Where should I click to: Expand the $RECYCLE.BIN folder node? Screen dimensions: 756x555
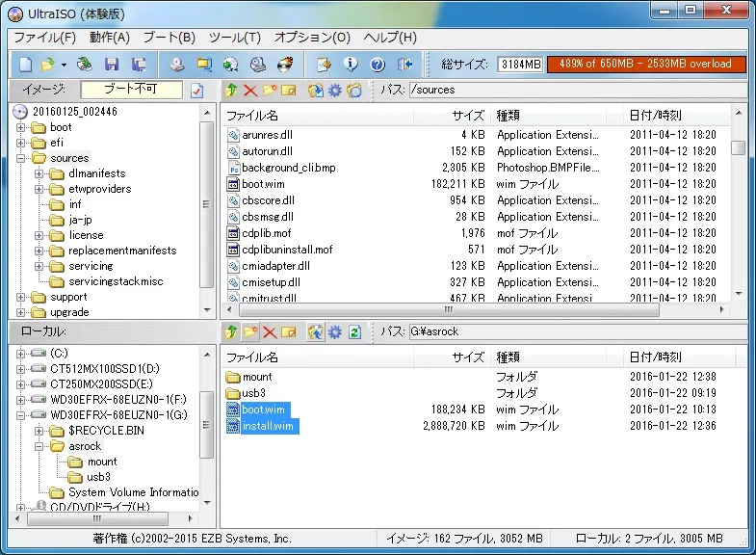[x=39, y=431]
